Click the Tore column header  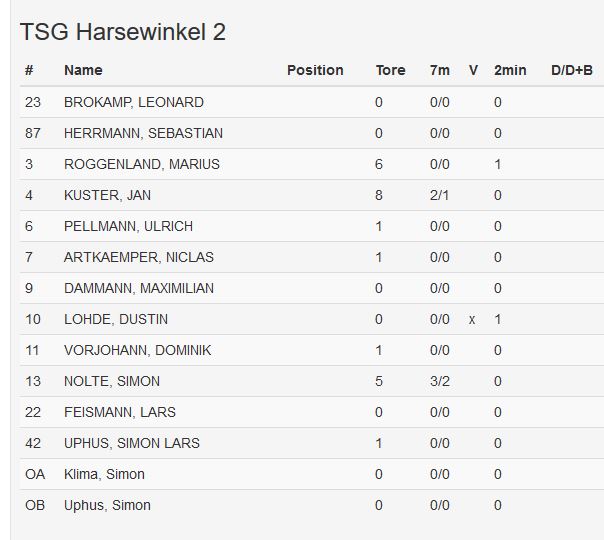click(x=390, y=70)
